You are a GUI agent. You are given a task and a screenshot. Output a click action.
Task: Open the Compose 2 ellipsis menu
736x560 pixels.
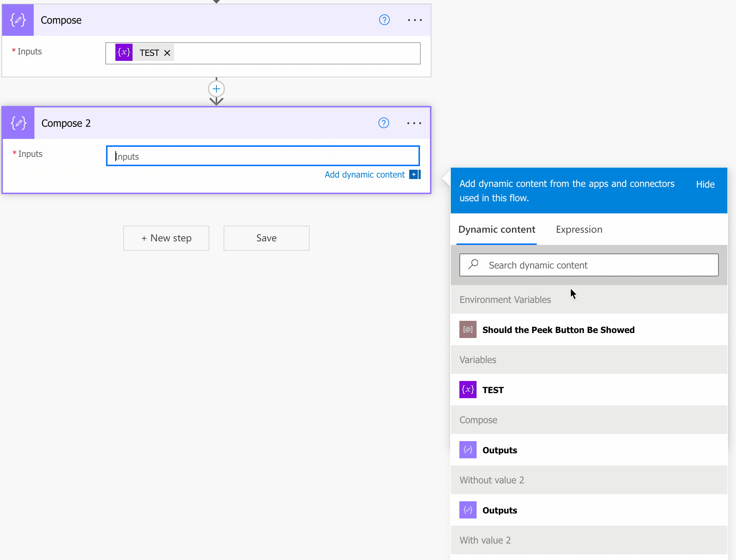point(414,123)
